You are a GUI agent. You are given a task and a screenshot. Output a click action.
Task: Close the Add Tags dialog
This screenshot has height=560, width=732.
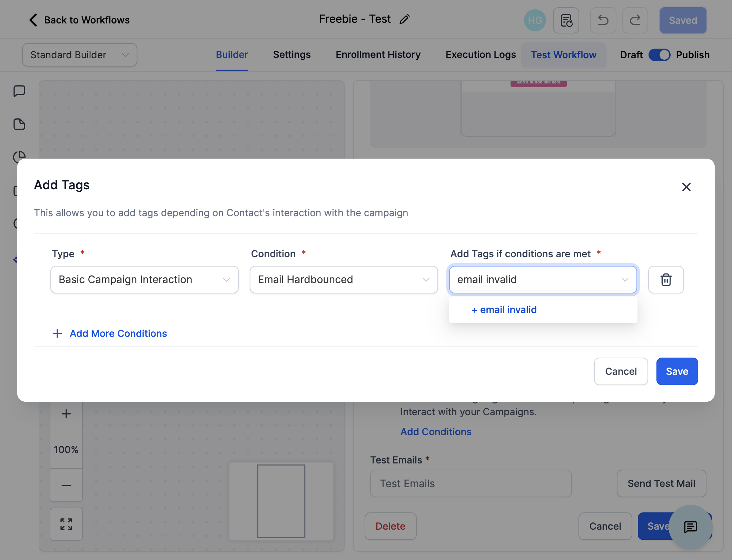(x=686, y=187)
